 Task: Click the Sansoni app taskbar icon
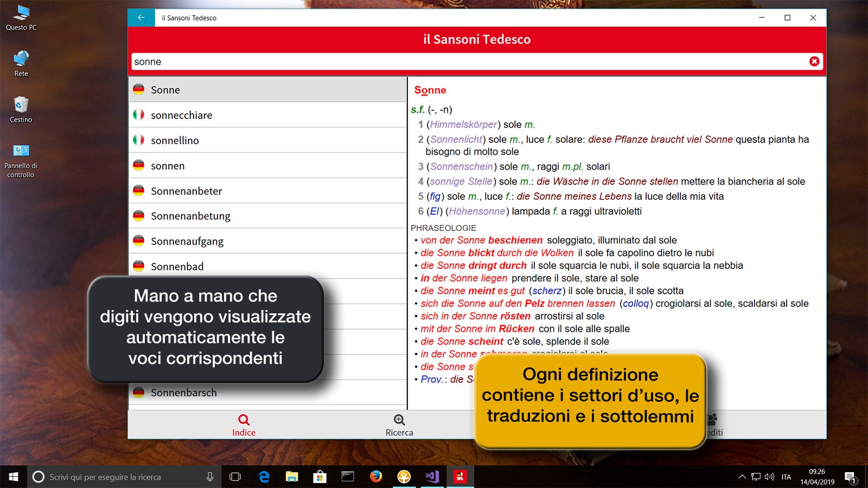(460, 477)
